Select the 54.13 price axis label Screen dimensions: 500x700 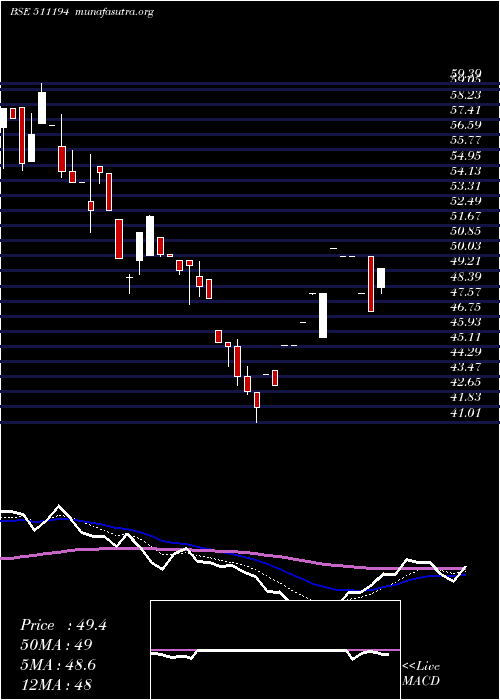coord(465,171)
